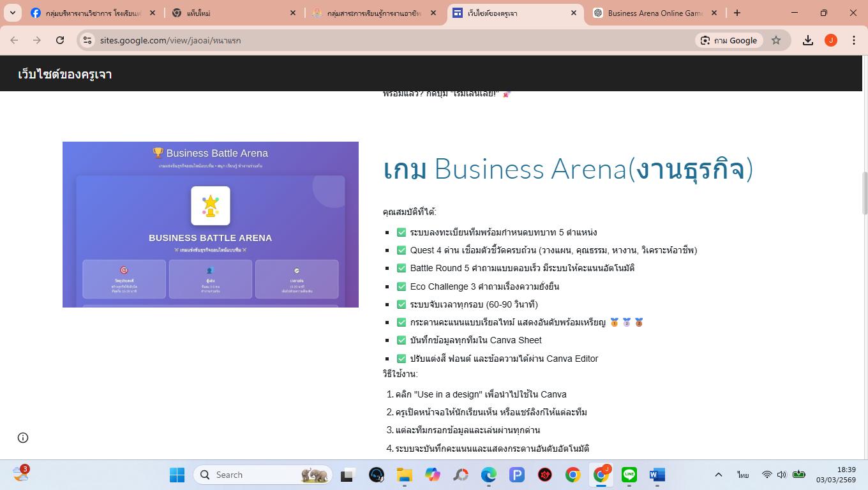Close the แท็บใหม่ tab

click(x=292, y=13)
